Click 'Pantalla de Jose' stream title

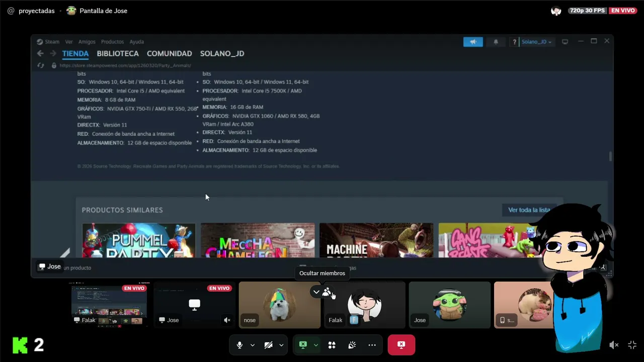click(x=103, y=11)
